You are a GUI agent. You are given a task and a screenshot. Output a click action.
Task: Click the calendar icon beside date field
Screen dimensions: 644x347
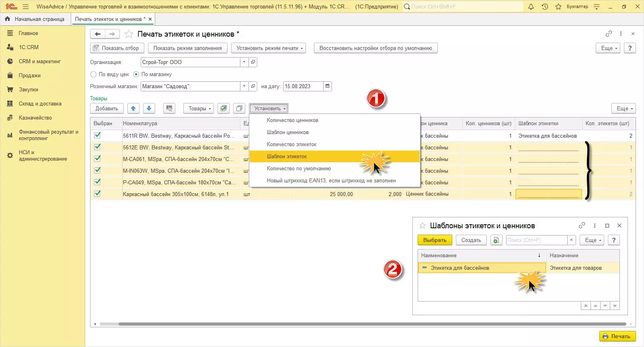pyautogui.click(x=328, y=86)
